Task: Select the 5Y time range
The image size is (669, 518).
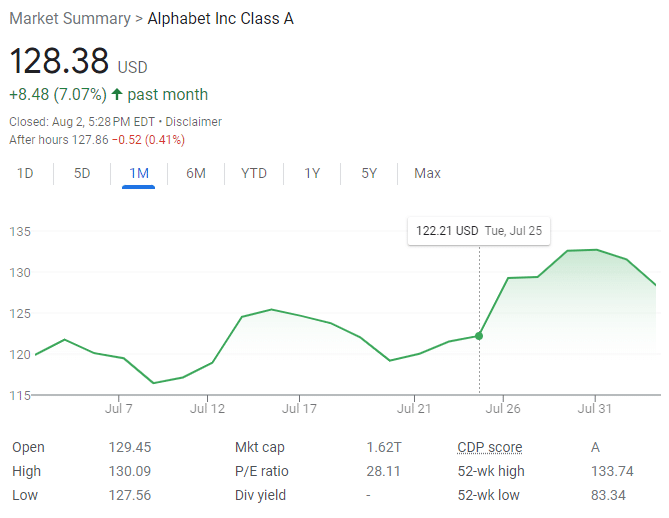Action: (369, 173)
